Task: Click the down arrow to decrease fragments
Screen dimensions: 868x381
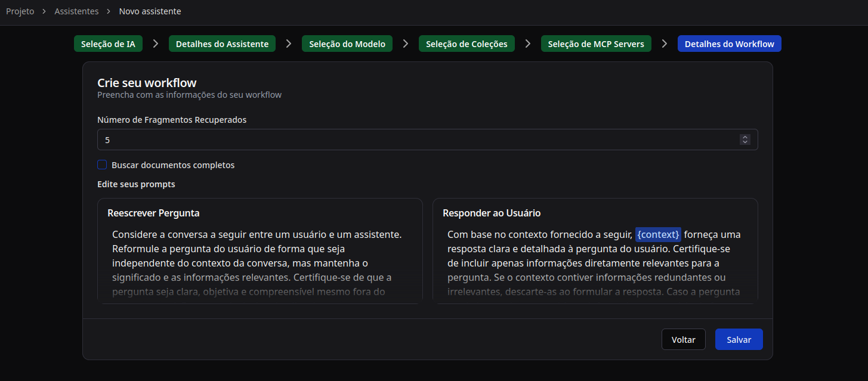Action: coord(745,142)
